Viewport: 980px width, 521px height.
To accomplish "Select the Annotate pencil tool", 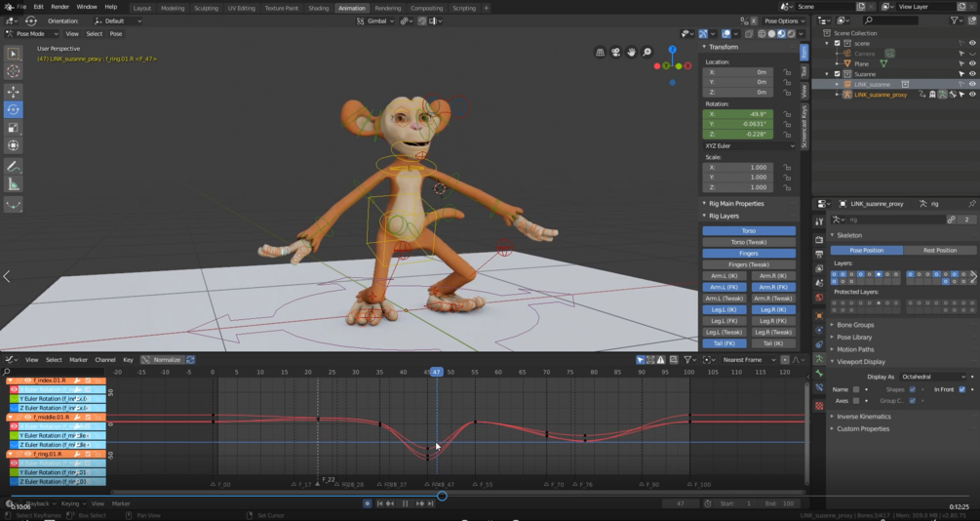I will coord(13,167).
